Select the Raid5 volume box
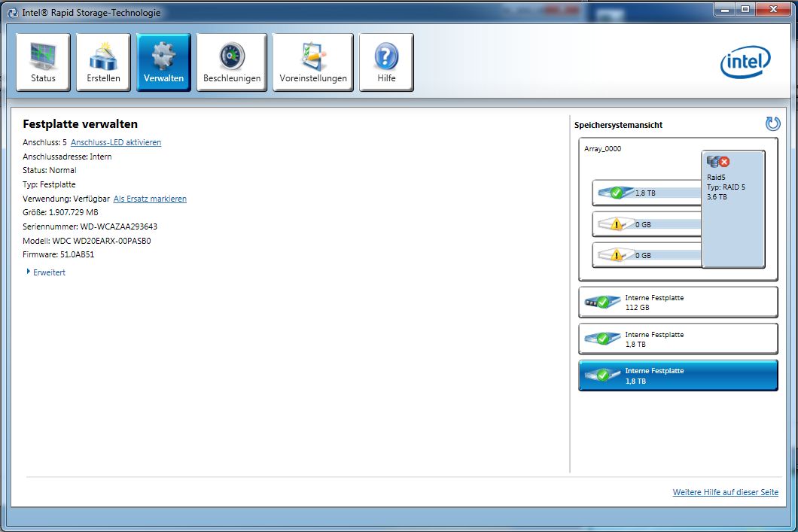Image resolution: width=798 pixels, height=532 pixels. pos(733,209)
